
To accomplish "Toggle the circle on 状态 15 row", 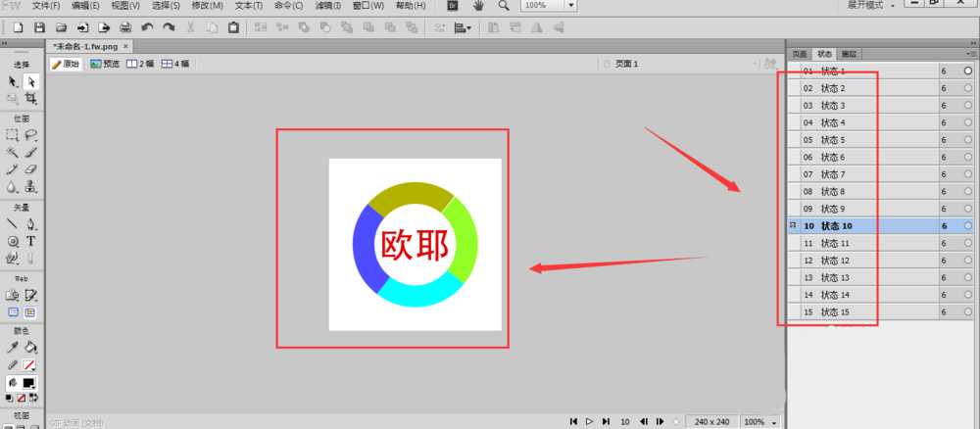I will [x=968, y=311].
